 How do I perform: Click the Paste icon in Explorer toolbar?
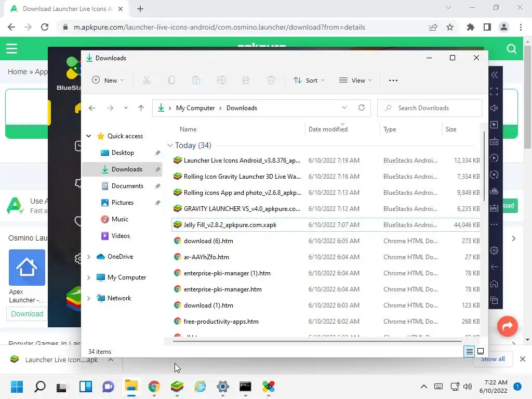pyautogui.click(x=196, y=81)
